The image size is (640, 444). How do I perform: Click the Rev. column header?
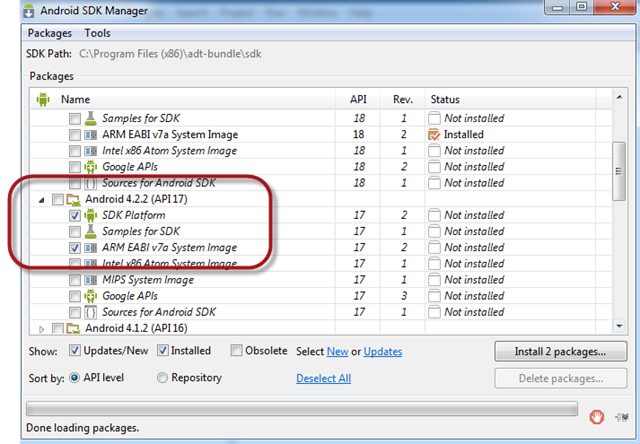tap(403, 100)
